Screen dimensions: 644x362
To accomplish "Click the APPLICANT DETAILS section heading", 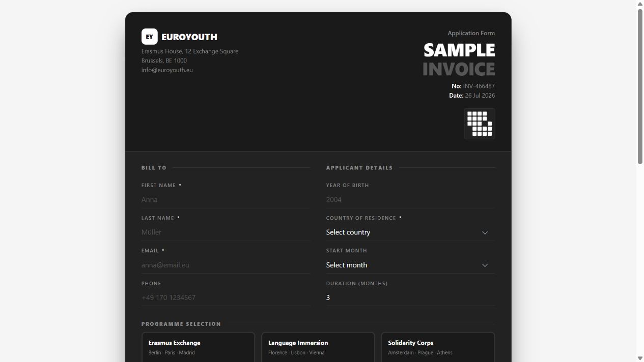I will pos(359,168).
